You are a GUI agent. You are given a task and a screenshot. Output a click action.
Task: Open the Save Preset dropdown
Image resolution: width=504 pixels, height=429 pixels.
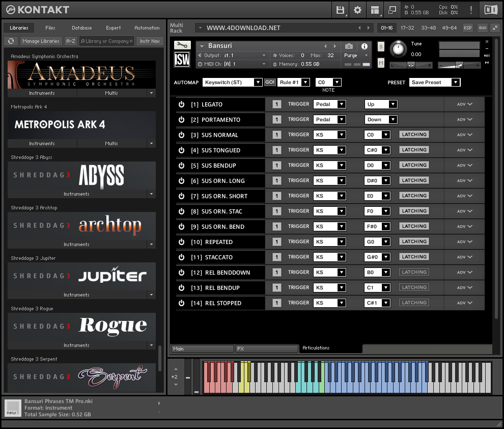coord(435,83)
